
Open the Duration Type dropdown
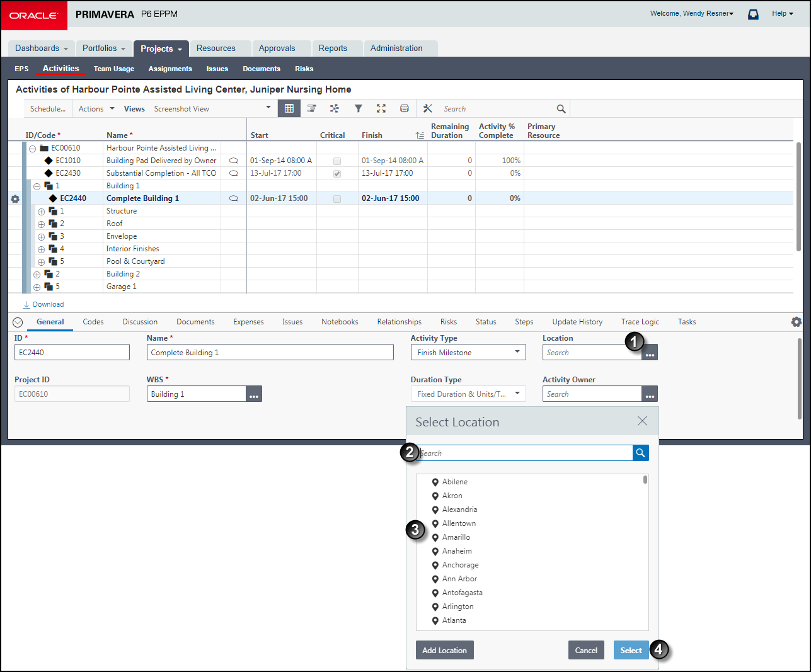click(468, 394)
